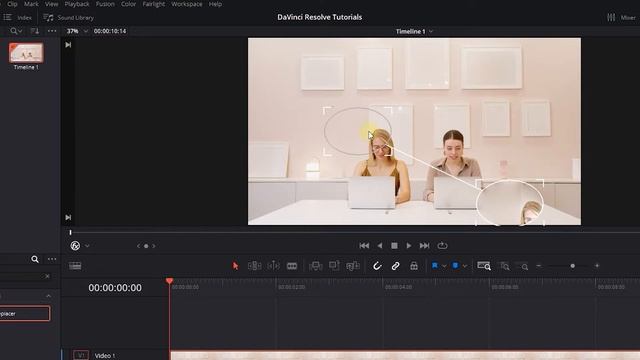640x360 pixels.
Task: Click the media pool sort icon
Action: tap(35, 31)
